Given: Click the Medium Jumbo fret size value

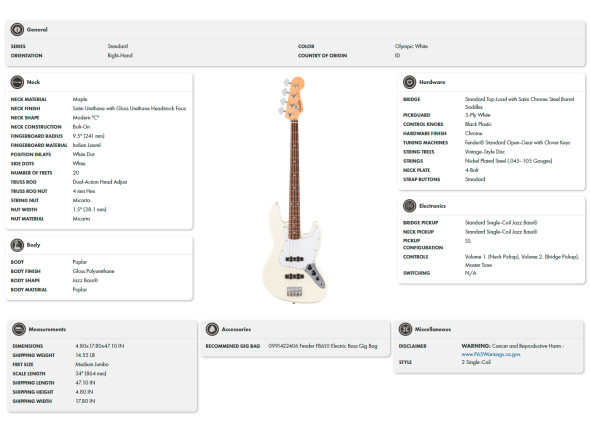Looking at the screenshot, I should pyautogui.click(x=92, y=364).
